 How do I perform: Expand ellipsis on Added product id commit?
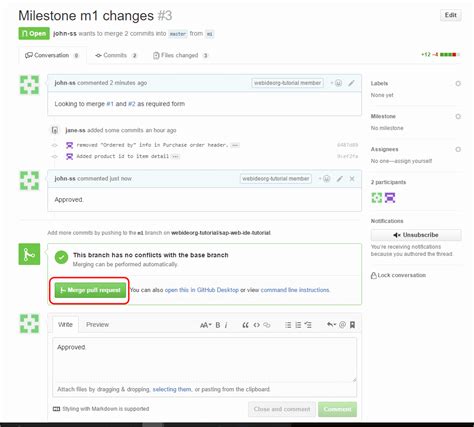coord(176,157)
